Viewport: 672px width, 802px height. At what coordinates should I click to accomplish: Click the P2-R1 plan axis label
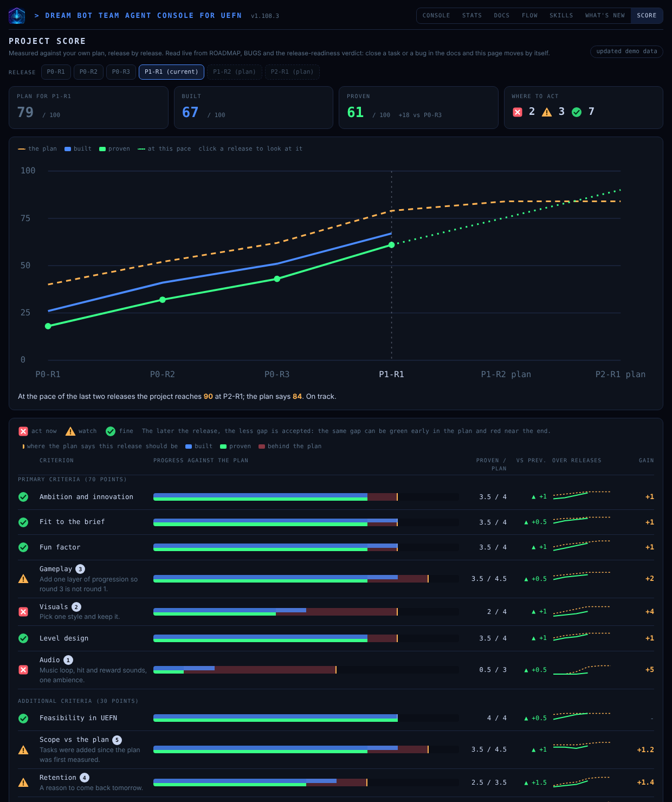(x=621, y=374)
